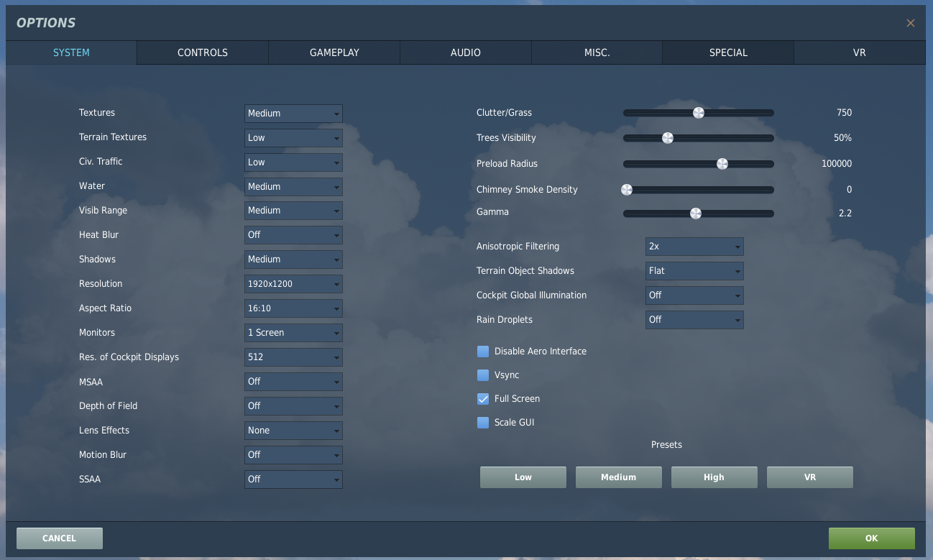
Task: Click the Preload Radius slider handle
Action: (722, 164)
